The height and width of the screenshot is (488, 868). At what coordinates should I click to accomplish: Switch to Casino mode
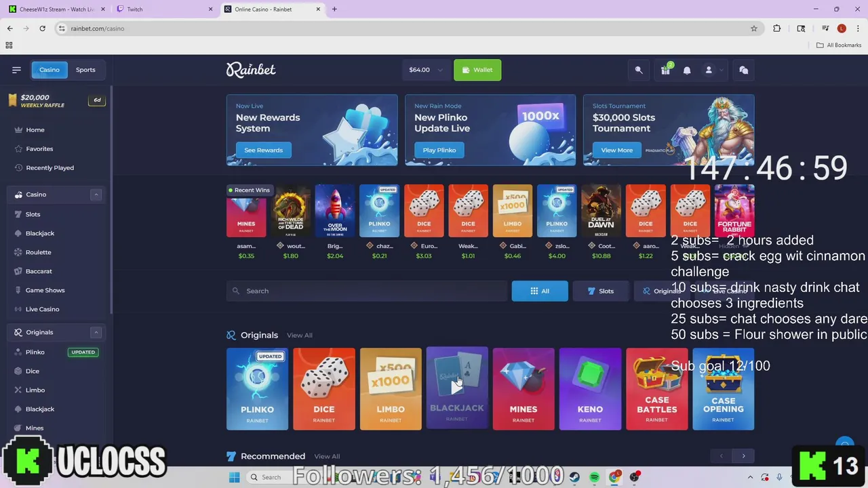tap(49, 70)
